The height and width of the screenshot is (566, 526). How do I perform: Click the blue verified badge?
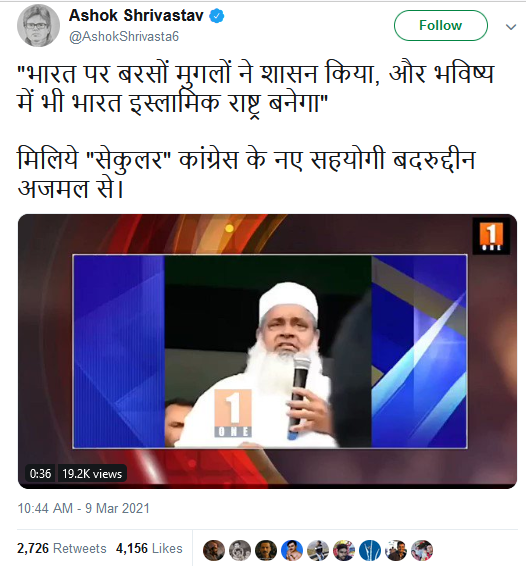pos(217,16)
